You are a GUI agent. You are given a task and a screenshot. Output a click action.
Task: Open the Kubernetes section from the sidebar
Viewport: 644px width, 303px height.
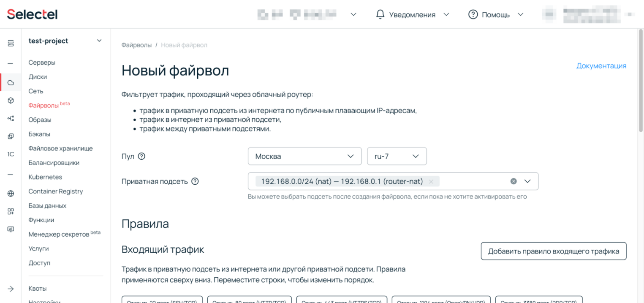(x=45, y=177)
